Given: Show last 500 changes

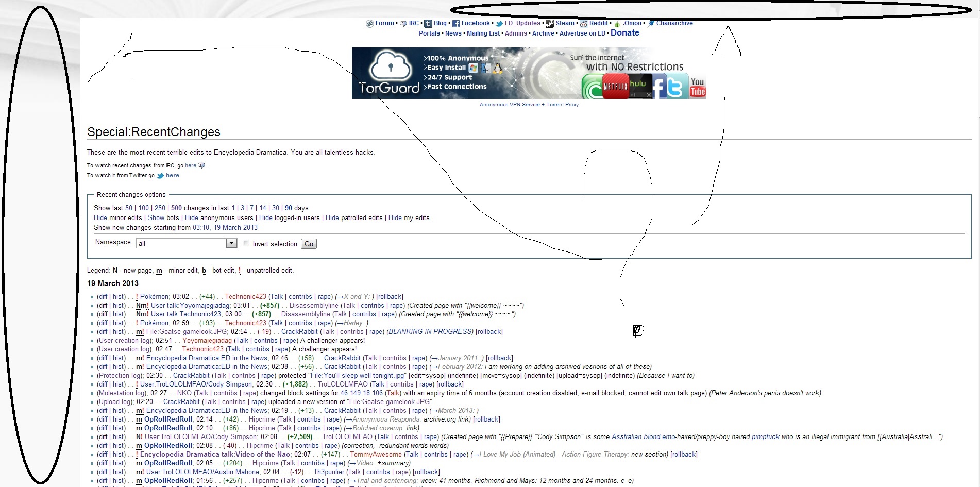Looking at the screenshot, I should pos(176,208).
